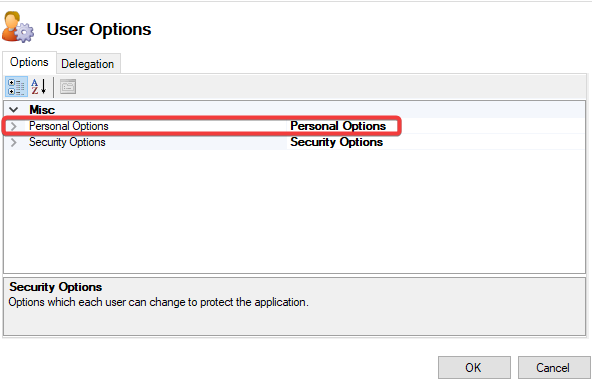Expand the Security Options row arrow
Screen dimensions: 592x382
pyautogui.click(x=14, y=142)
